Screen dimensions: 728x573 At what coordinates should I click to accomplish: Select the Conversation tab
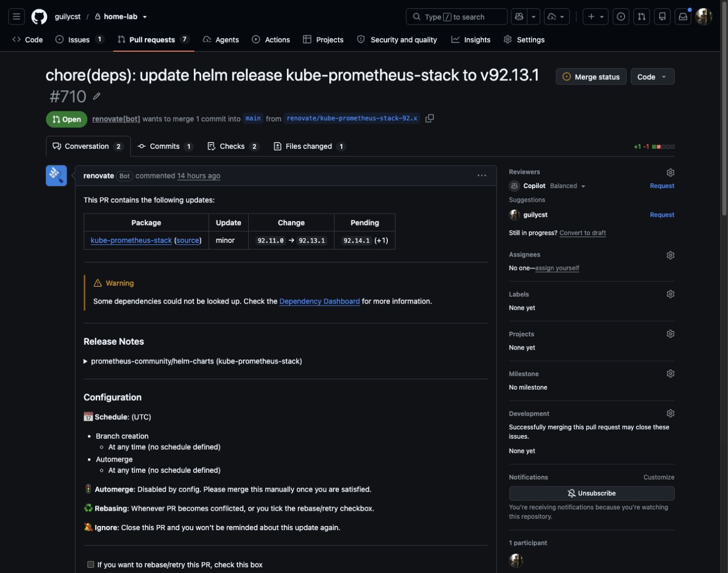point(88,146)
